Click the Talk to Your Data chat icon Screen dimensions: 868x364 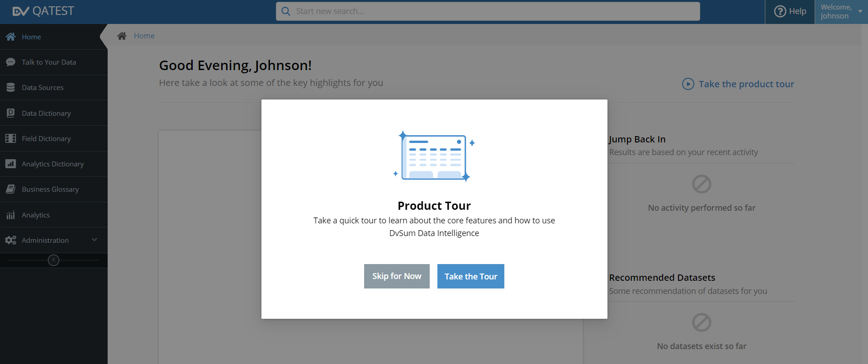pos(11,62)
